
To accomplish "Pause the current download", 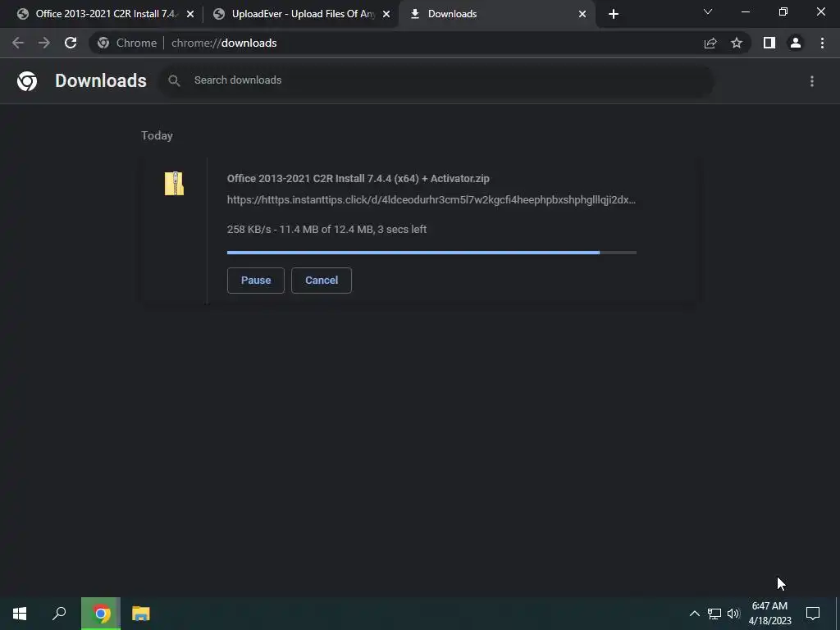I will [x=256, y=281].
